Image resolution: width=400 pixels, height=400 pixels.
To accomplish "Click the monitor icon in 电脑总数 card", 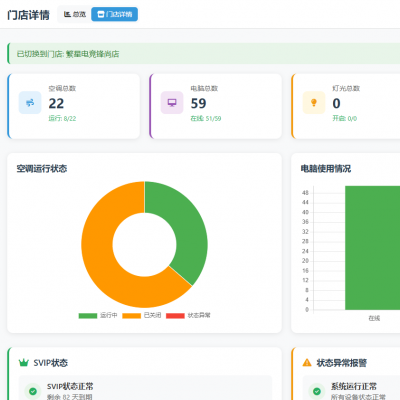I will click(x=172, y=103).
